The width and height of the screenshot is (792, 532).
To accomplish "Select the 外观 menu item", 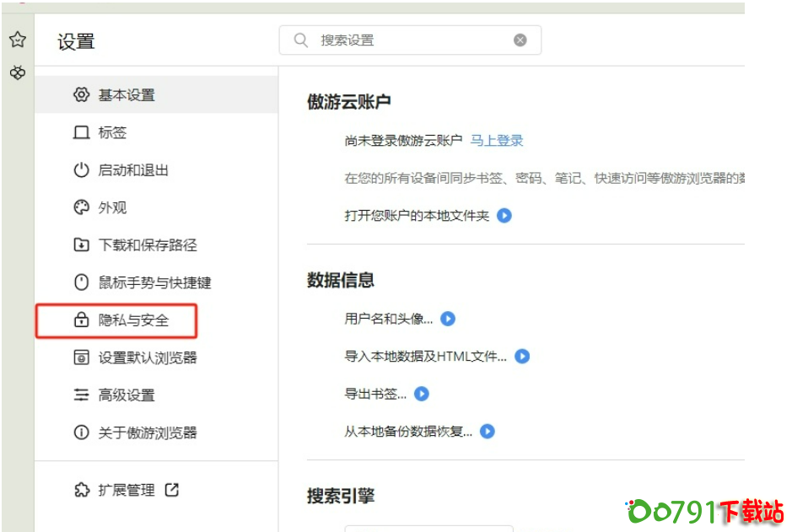I will coord(157,207).
